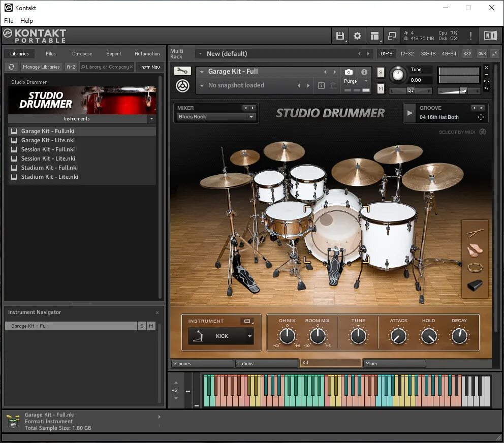Click the Library or Company search field
The height and width of the screenshot is (443, 504).
tap(107, 67)
